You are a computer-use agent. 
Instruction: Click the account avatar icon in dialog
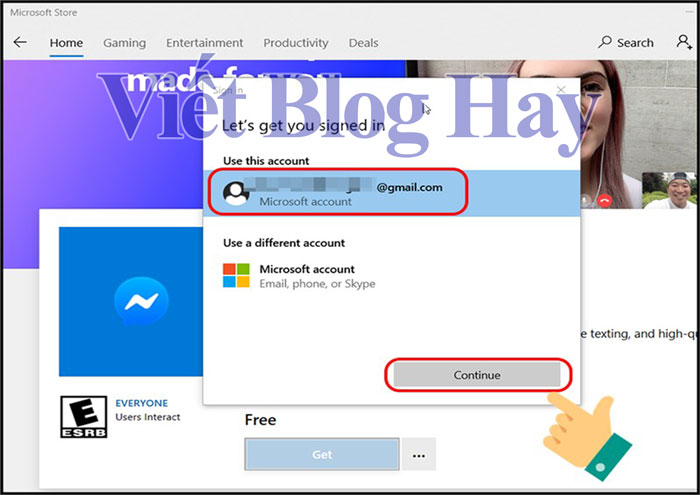tap(236, 193)
